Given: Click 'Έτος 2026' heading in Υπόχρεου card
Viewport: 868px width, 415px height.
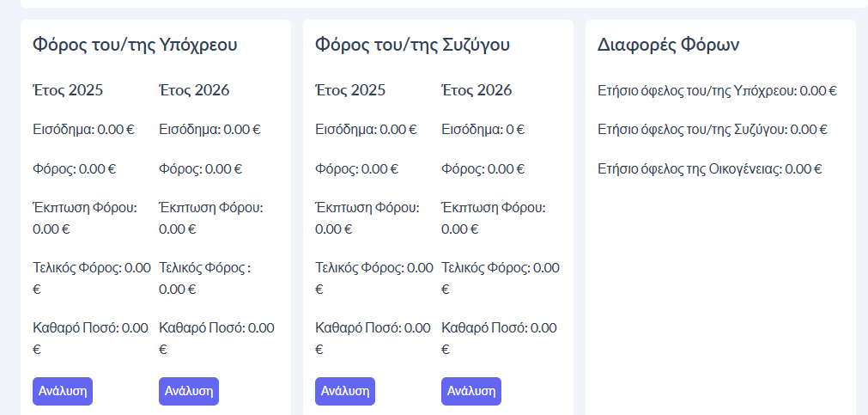Looking at the screenshot, I should [x=194, y=90].
